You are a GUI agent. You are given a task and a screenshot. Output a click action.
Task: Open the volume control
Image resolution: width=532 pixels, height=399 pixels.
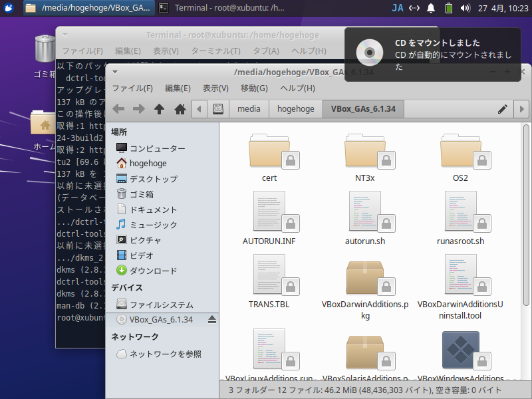click(465, 8)
